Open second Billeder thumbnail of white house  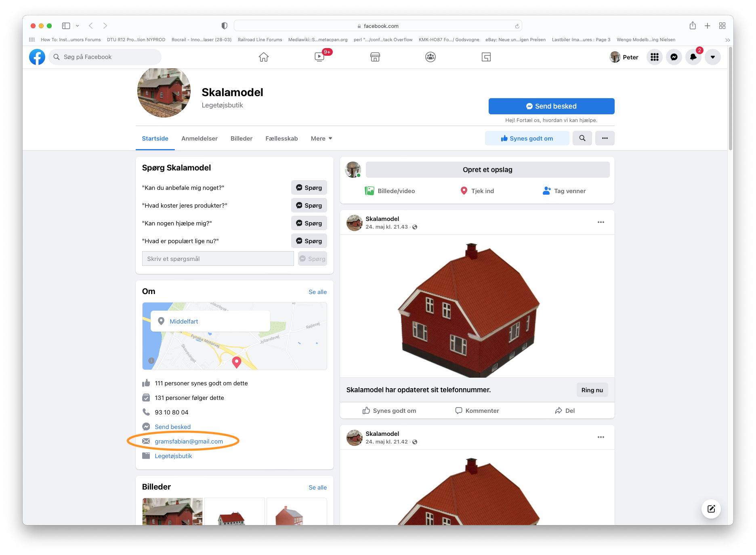click(235, 511)
